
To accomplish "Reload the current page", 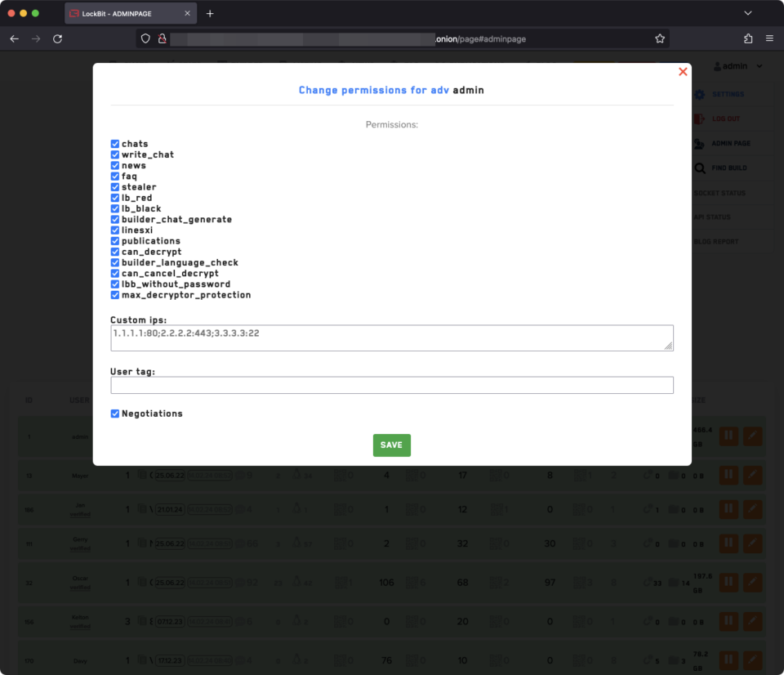I will [57, 38].
